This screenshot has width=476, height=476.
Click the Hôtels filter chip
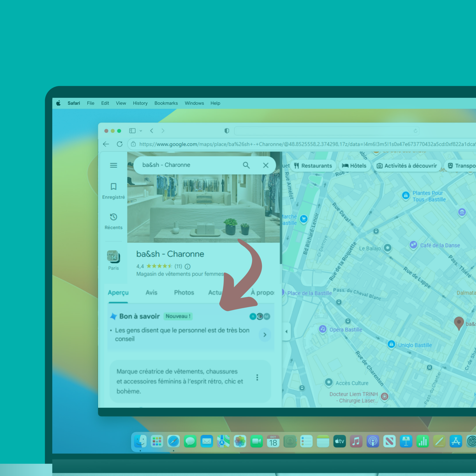point(354,166)
